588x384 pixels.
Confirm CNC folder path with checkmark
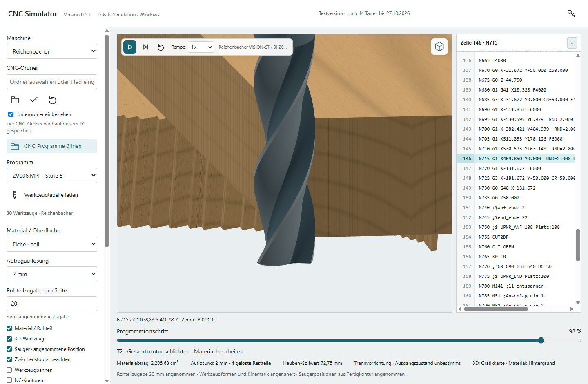pos(34,100)
